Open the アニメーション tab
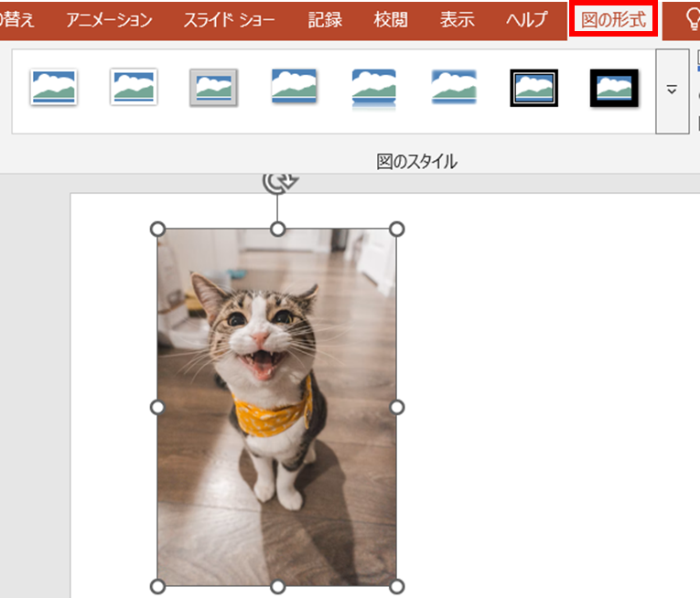 tap(109, 19)
